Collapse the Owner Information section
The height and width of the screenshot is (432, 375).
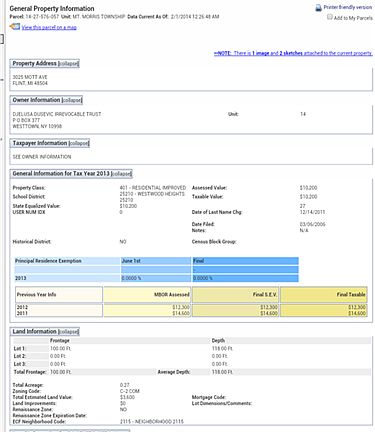coord(72,100)
